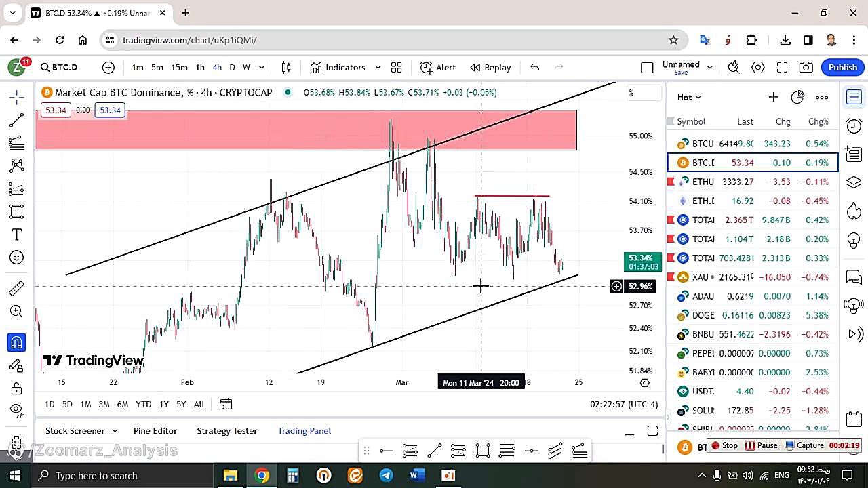The image size is (868, 488).
Task: Toggle hide all drawings eye
Action: click(x=17, y=410)
